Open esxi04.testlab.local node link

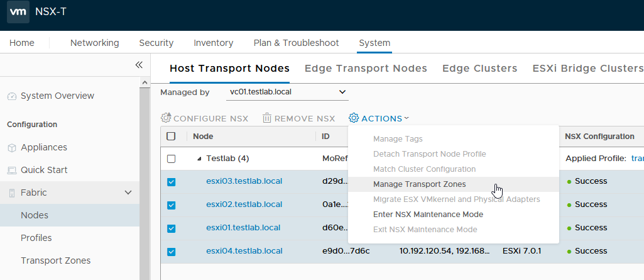(x=244, y=251)
